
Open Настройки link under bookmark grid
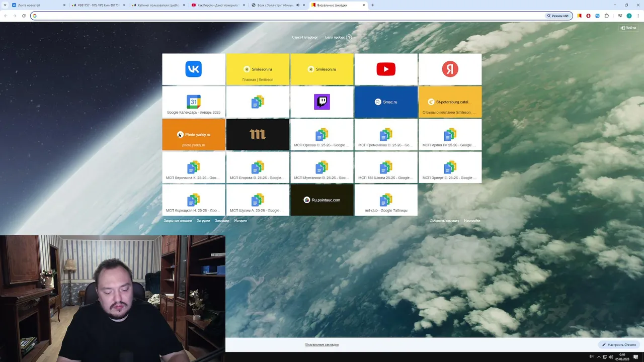click(x=472, y=221)
